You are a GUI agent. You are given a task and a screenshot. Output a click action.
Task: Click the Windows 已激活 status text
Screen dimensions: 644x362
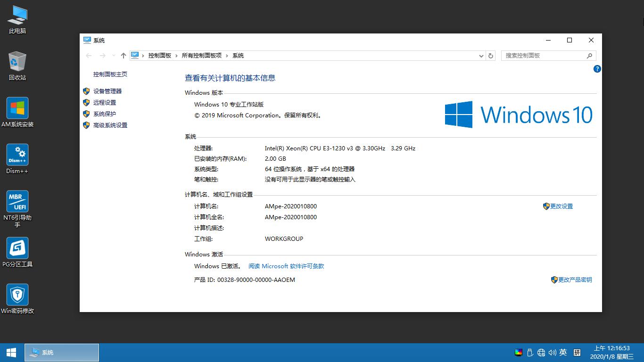[x=218, y=266]
